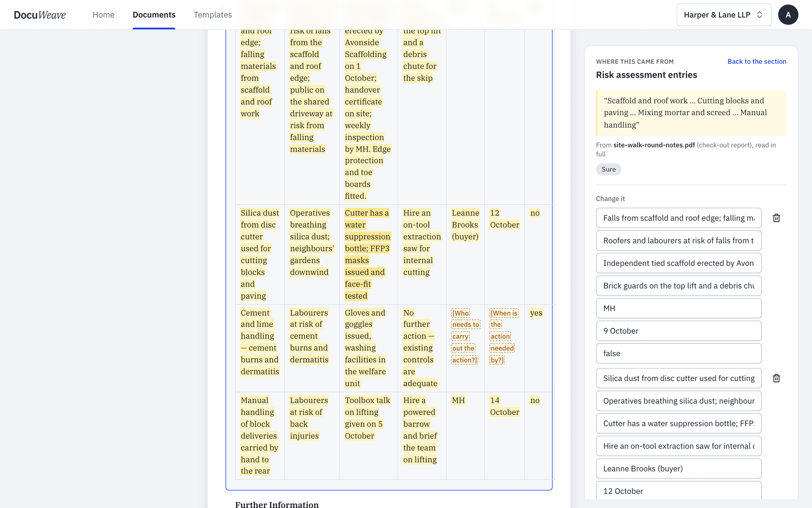Follow the Back to the section link
This screenshot has height=508, width=812.
(757, 61)
